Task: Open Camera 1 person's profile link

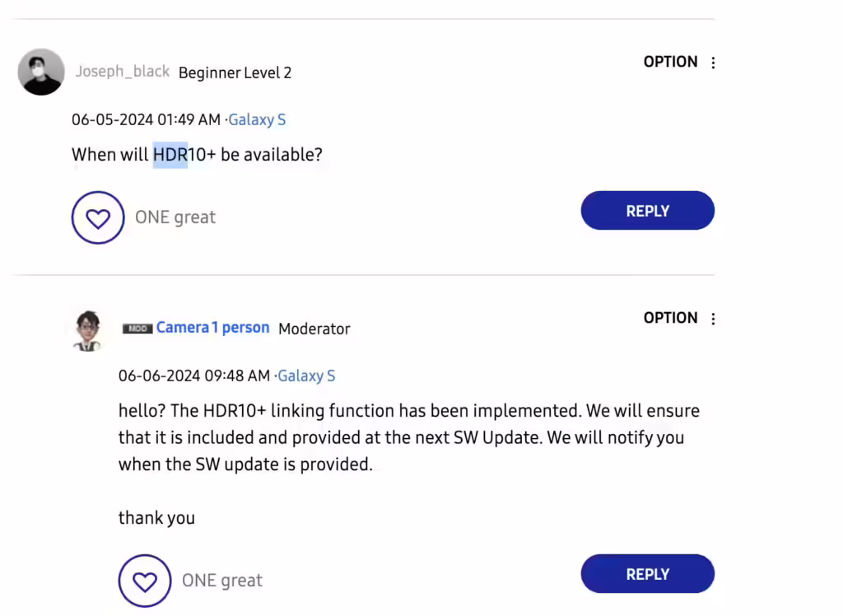Action: pyautogui.click(x=212, y=328)
